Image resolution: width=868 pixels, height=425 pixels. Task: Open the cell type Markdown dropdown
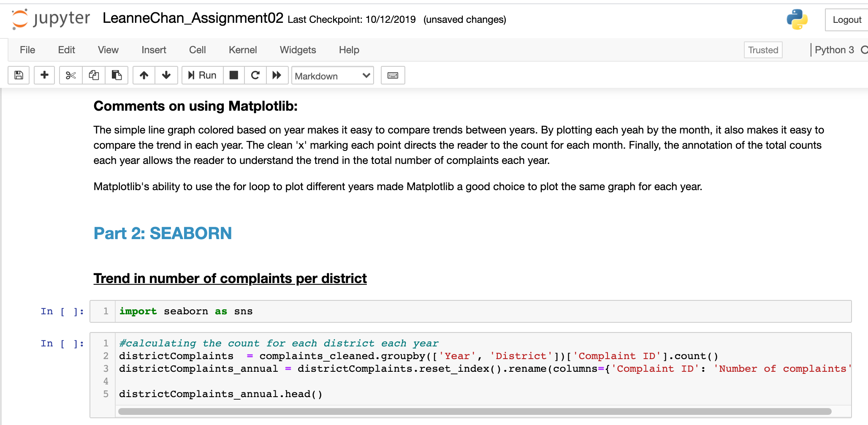(332, 76)
